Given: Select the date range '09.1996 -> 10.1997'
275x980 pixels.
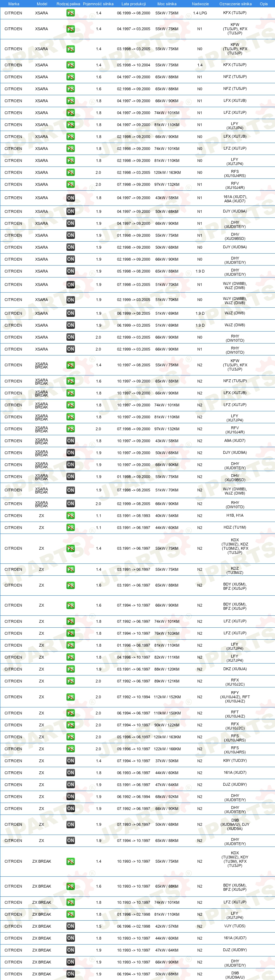Looking at the screenshot, I should [x=134, y=749].
